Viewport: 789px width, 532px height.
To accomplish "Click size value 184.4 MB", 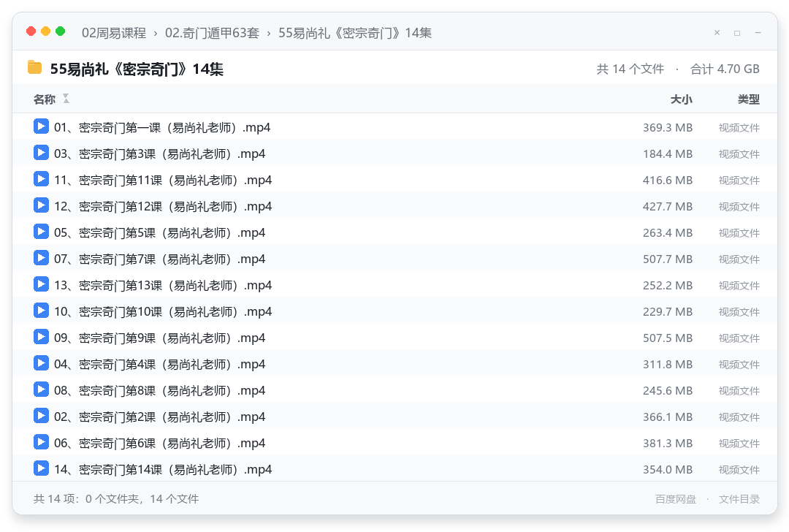I will 667,154.
